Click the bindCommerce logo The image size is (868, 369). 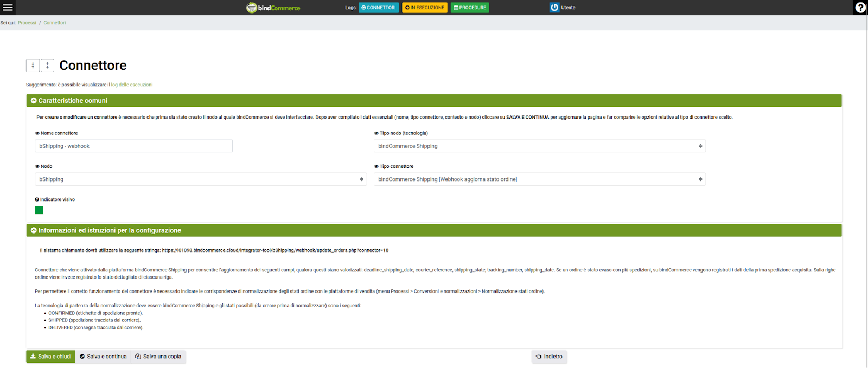pyautogui.click(x=273, y=8)
